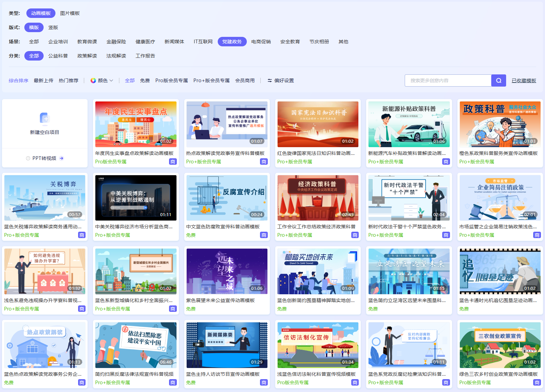
Task: Click the 搜索更多创意内容 search field
Action: [x=448, y=80]
